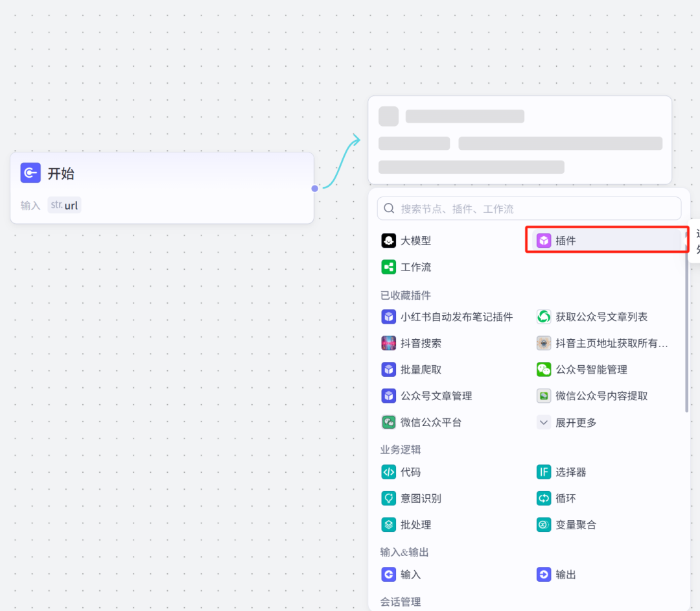Add 微信公众平台 via its label

(x=431, y=422)
